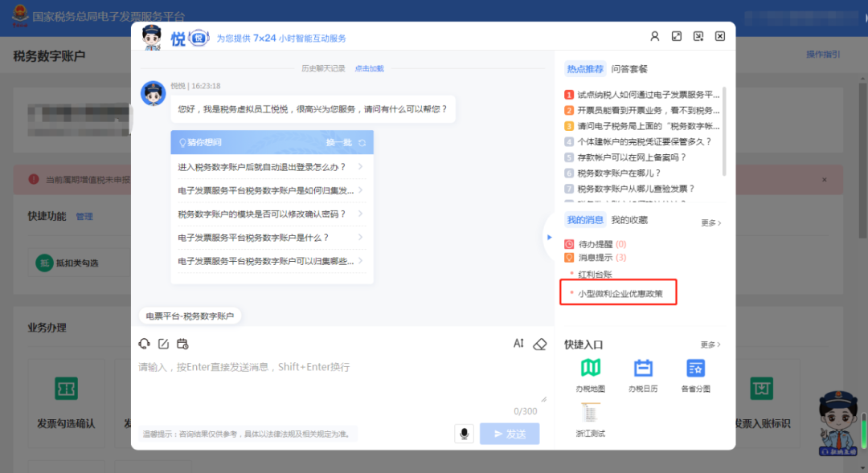The width and height of the screenshot is (868, 473).
Task: Open 消息提示 (3) item
Action: [596, 257]
